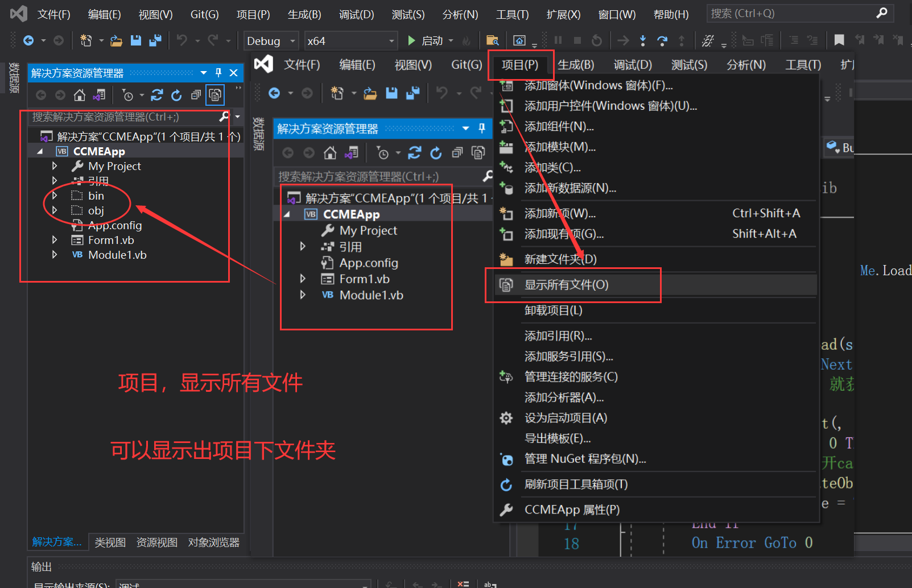Click the Find in Files folder-search icon
This screenshot has height=588, width=912.
493,40
